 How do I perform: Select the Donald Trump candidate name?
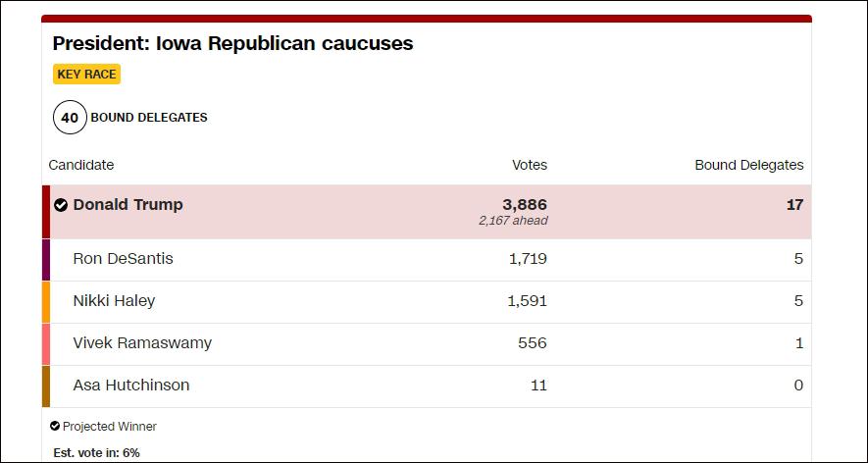pos(128,205)
